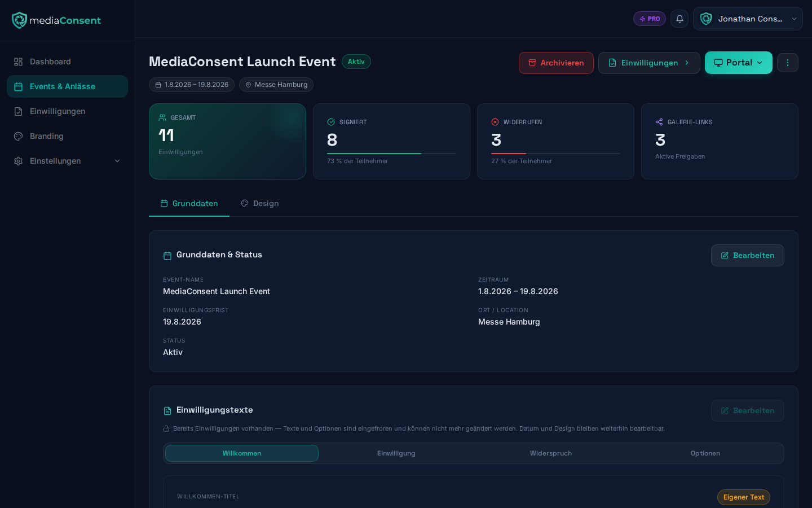812x508 pixels.
Task: Click the 'WILLKOMMEN-TITEL' label
Action: click(208, 497)
